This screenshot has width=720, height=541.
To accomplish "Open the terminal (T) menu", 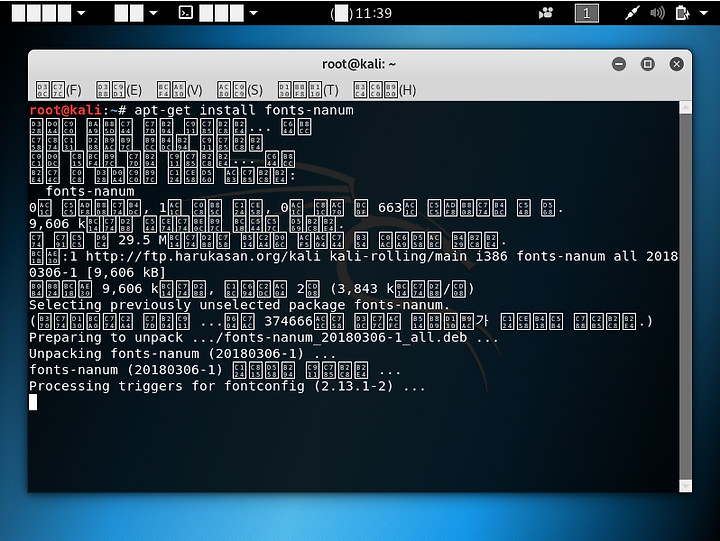I will tap(308, 90).
